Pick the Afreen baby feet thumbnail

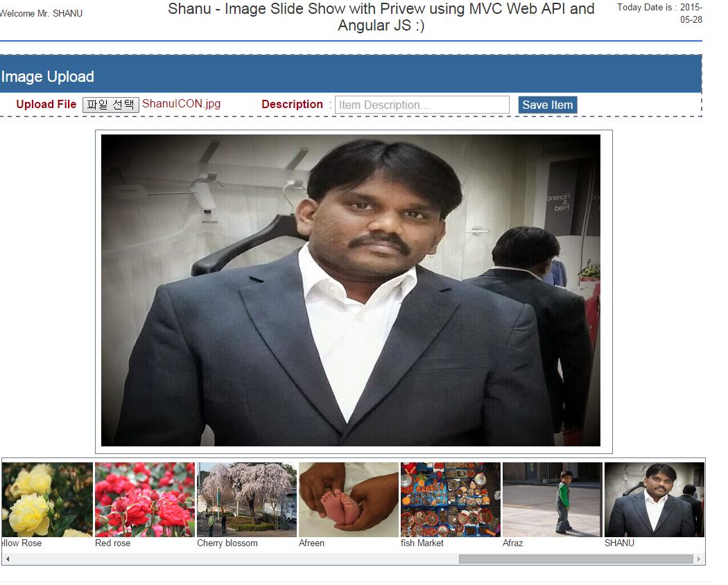click(349, 500)
